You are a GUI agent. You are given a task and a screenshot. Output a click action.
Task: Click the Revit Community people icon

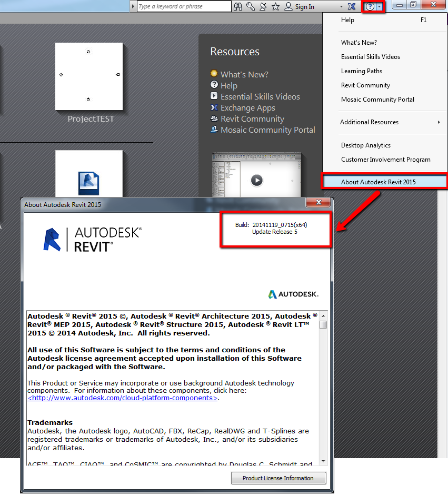(214, 119)
